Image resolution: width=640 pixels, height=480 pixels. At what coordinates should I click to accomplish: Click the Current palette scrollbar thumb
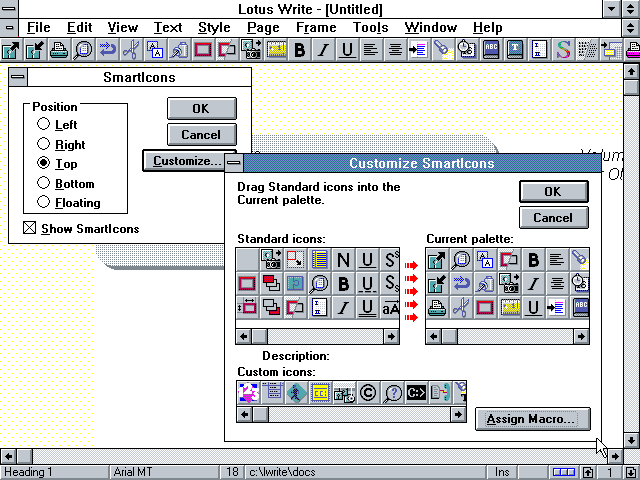449,336
